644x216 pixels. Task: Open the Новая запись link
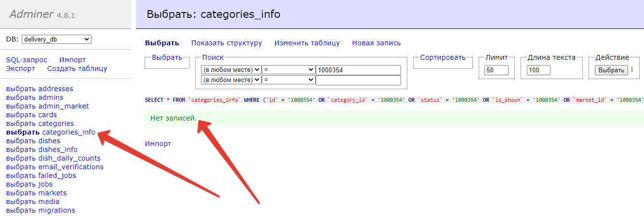tap(376, 43)
